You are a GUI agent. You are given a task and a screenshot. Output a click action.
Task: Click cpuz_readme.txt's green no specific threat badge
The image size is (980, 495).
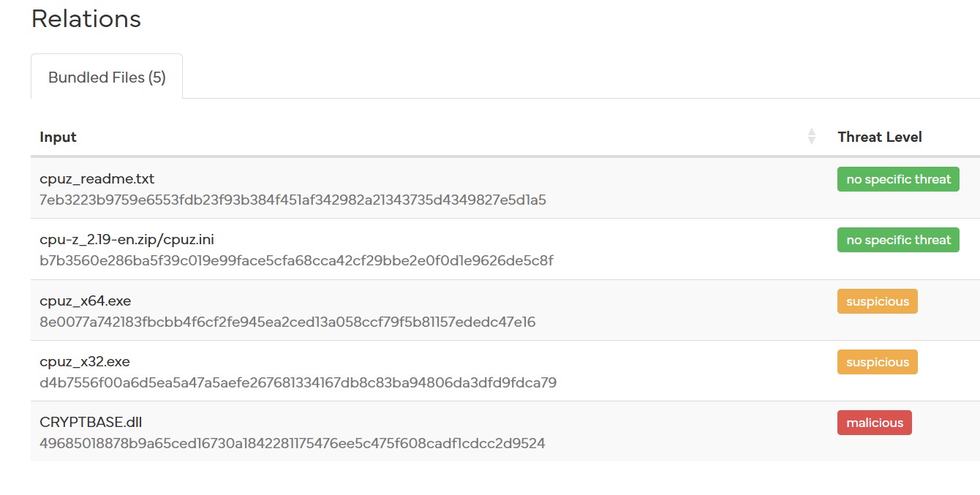(898, 179)
